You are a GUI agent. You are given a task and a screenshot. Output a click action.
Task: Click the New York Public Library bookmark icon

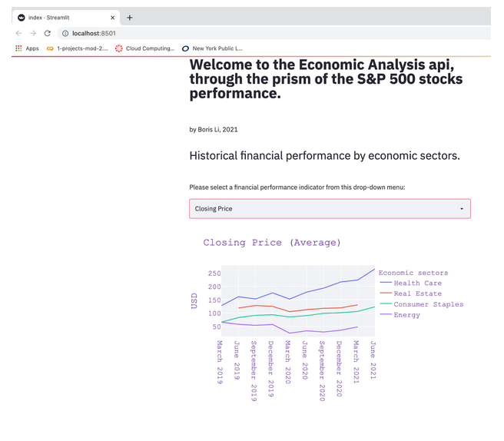click(185, 48)
